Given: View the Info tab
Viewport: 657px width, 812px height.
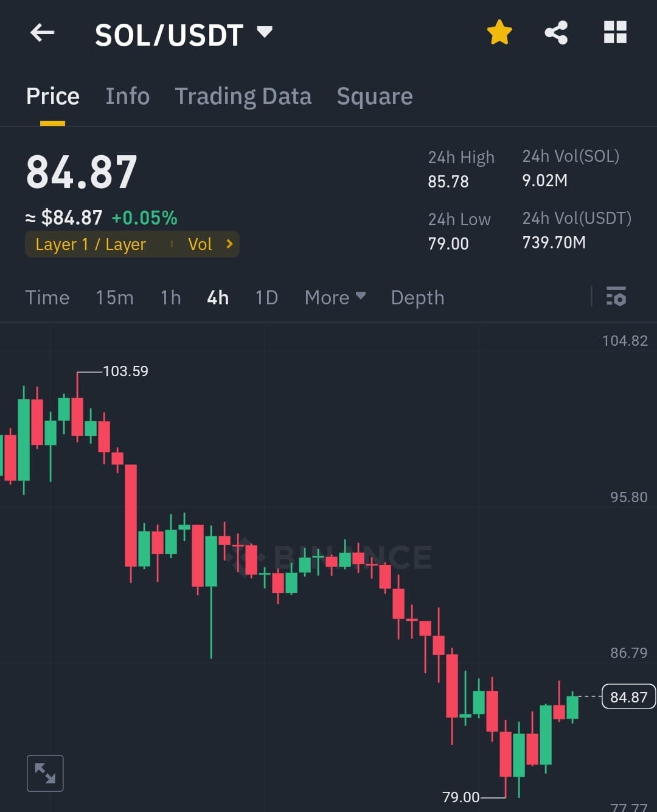Looking at the screenshot, I should click(127, 96).
